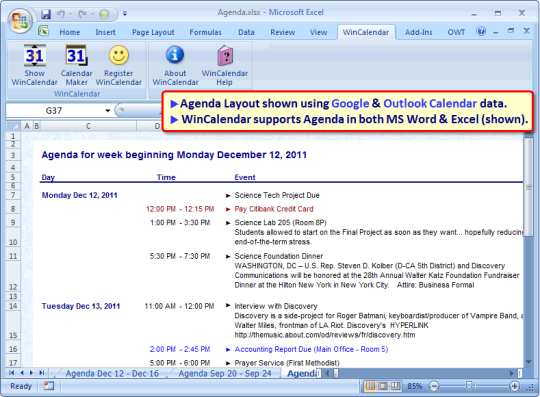The height and width of the screenshot is (397, 540).
Task: Click the down arrow of vertical scrollbar
Action: coord(529,362)
